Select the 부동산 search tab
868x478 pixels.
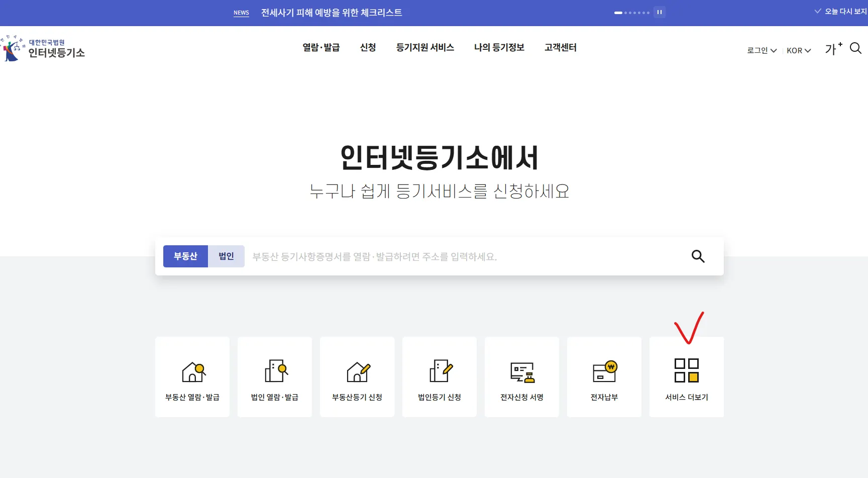(x=185, y=256)
